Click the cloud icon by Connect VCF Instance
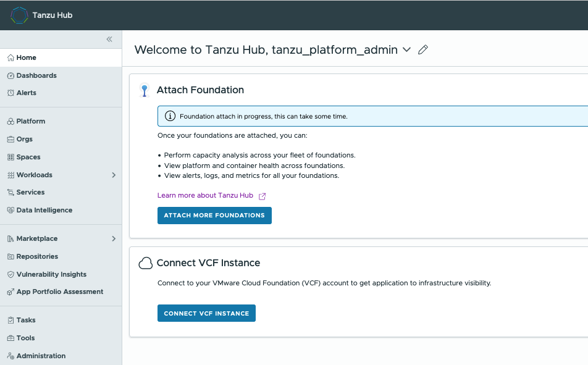The height and width of the screenshot is (365, 588). 146,263
